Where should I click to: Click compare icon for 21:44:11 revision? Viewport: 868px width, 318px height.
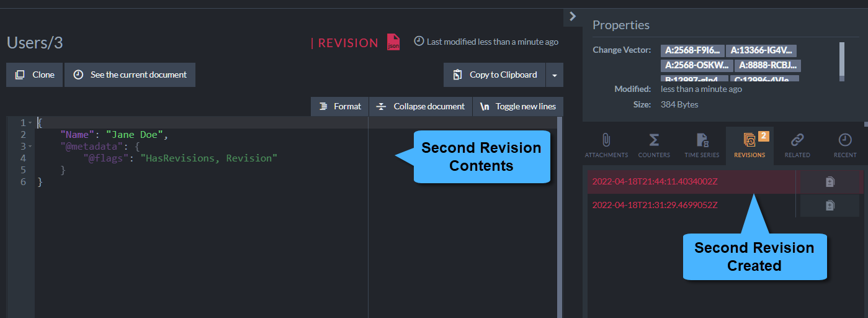(830, 182)
